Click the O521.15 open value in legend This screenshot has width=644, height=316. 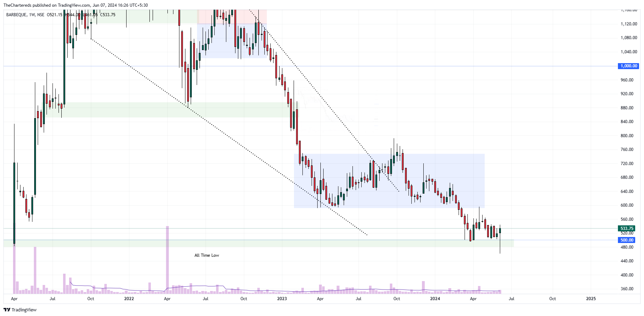click(x=55, y=15)
